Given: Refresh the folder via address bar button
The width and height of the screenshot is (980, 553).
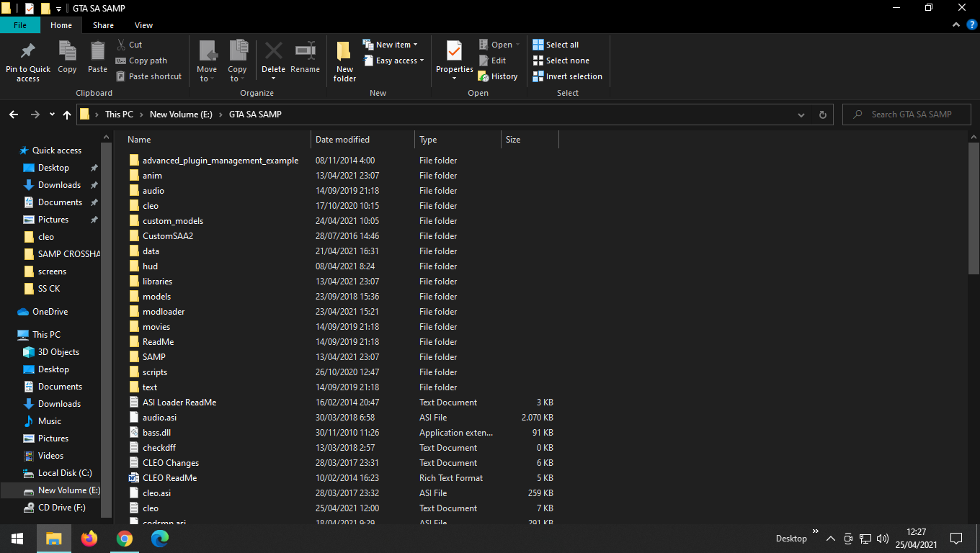Looking at the screenshot, I should coord(822,114).
